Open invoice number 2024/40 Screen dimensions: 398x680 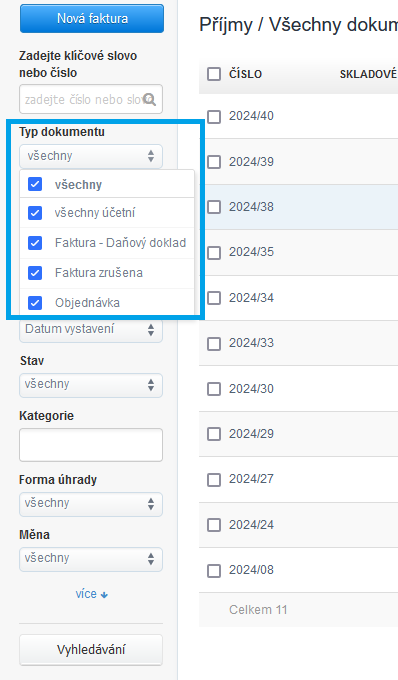251,116
